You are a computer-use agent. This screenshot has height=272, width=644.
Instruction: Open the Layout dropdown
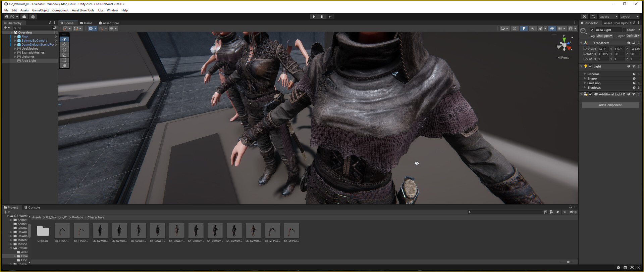(x=630, y=16)
